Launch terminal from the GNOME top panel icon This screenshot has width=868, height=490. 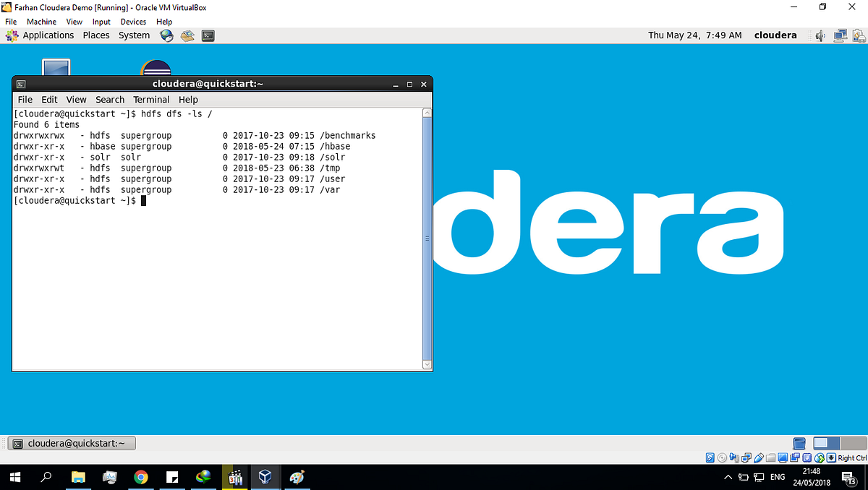(x=208, y=35)
